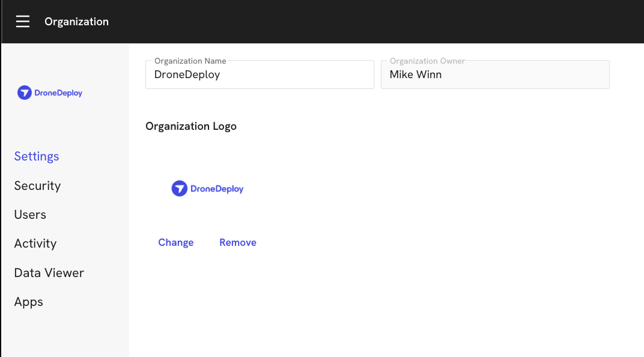The height and width of the screenshot is (357, 644).
Task: Click the Organization title in the header
Action: coord(76,21)
